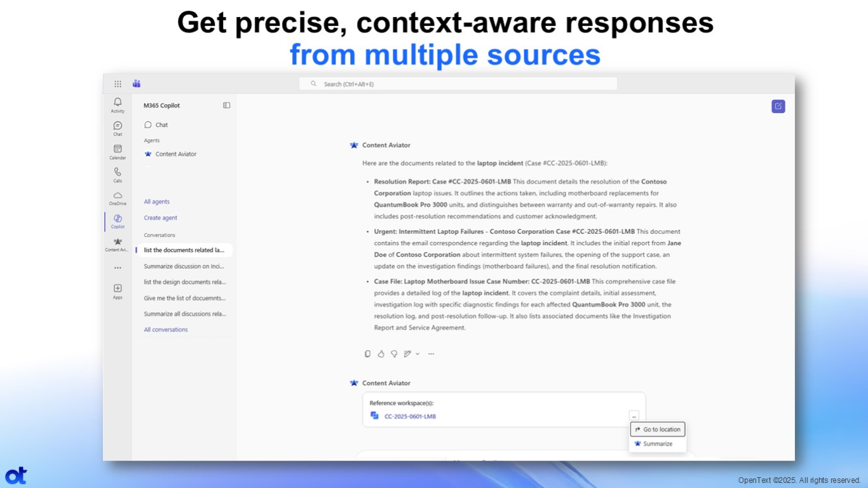Screen dimensions: 868x488
Task: Open the reference workspace ellipsis menu
Action: coord(634,416)
